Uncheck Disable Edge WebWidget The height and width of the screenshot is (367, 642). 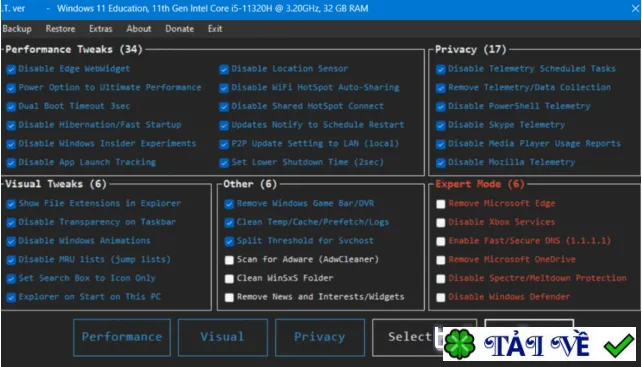[x=11, y=69]
